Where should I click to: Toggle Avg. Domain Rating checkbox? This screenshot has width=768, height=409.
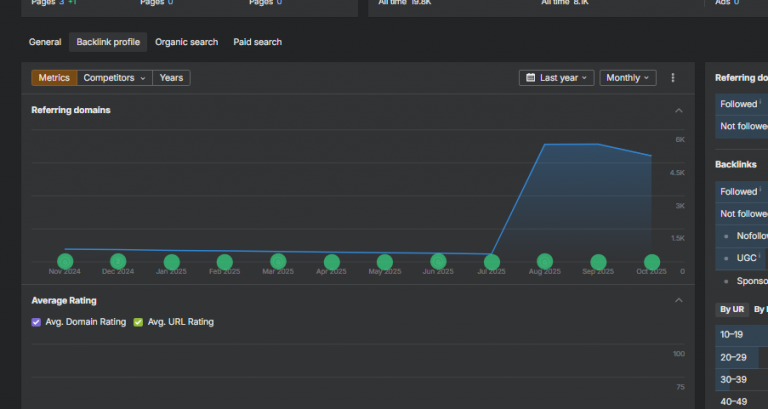(36, 322)
